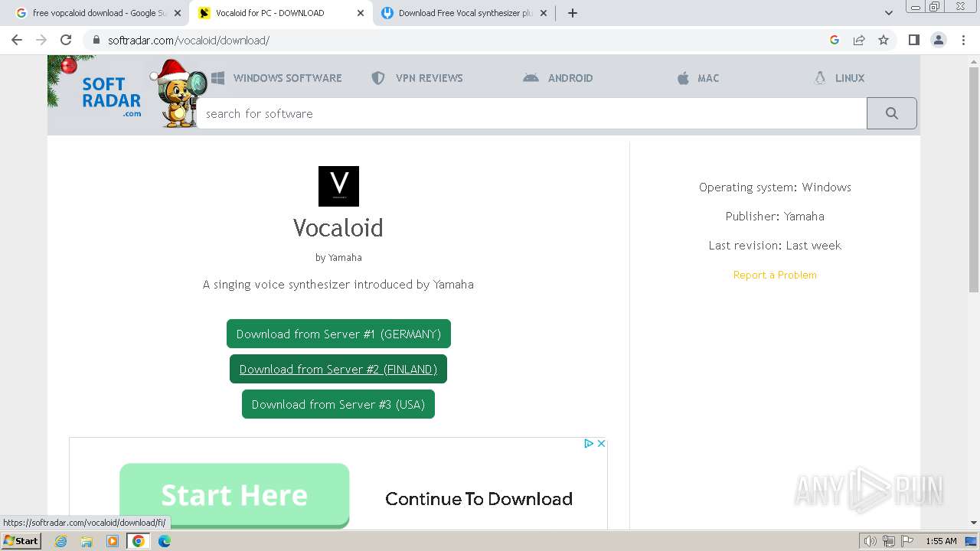Download from Server #1 (GERMANY)
Screen dimensions: 980x551
pos(338,334)
